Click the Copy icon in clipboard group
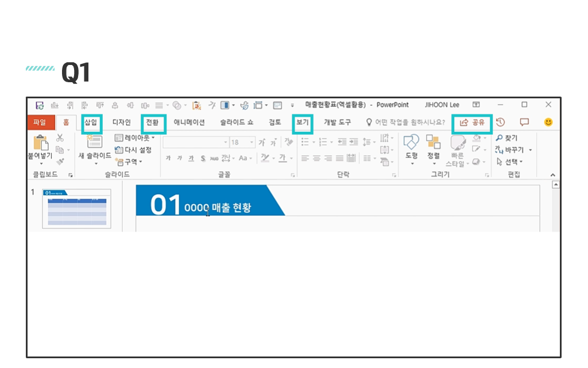 (x=60, y=149)
